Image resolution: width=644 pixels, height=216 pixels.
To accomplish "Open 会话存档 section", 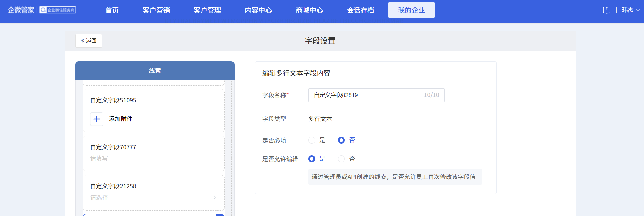I will [x=360, y=10].
